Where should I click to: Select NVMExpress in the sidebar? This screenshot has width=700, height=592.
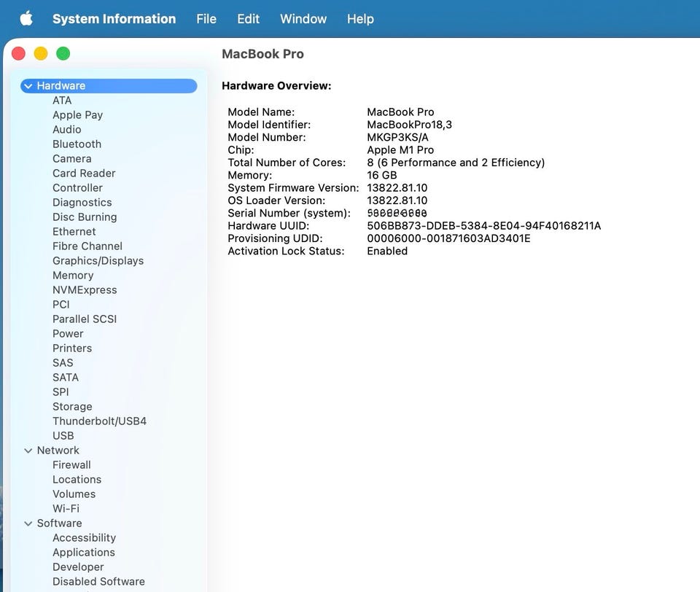(85, 289)
